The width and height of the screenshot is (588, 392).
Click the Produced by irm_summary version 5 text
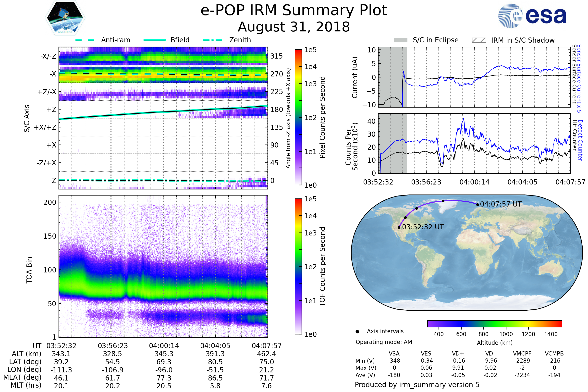pos(417,385)
